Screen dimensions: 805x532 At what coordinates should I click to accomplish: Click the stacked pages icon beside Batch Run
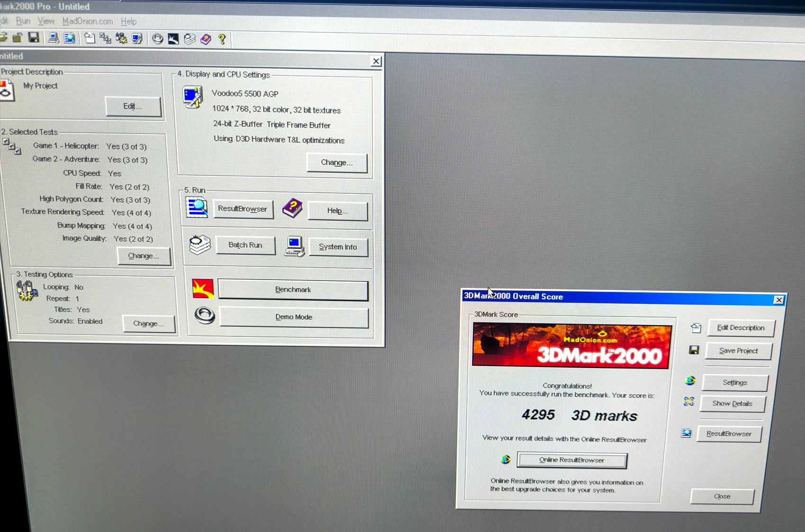[200, 244]
